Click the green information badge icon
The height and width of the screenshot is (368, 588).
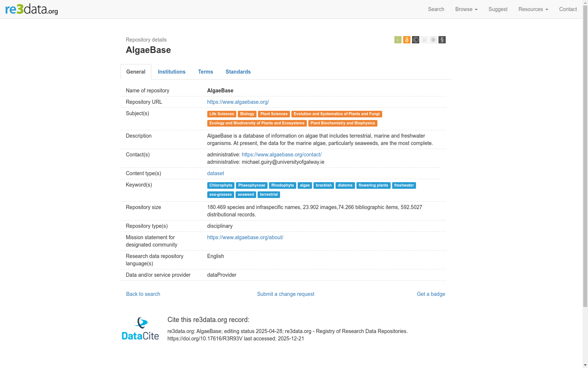pyautogui.click(x=398, y=40)
